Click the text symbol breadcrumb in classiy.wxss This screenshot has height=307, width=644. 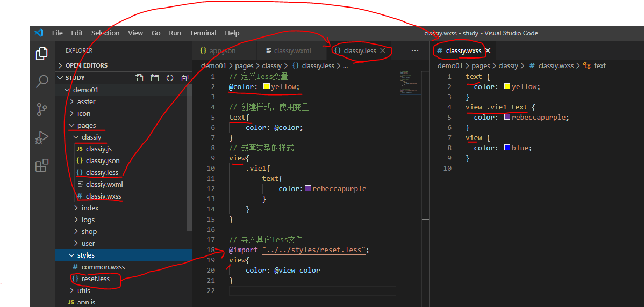[x=599, y=65]
